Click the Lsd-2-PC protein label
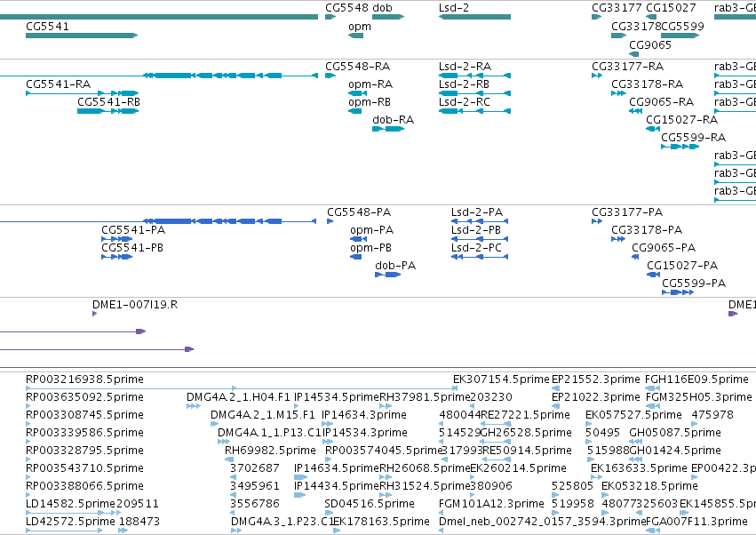756x535 pixels. pos(476,248)
